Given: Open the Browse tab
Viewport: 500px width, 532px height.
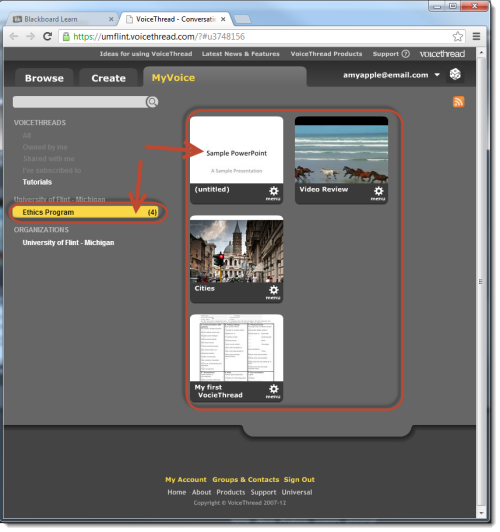Looking at the screenshot, I should [x=44, y=78].
